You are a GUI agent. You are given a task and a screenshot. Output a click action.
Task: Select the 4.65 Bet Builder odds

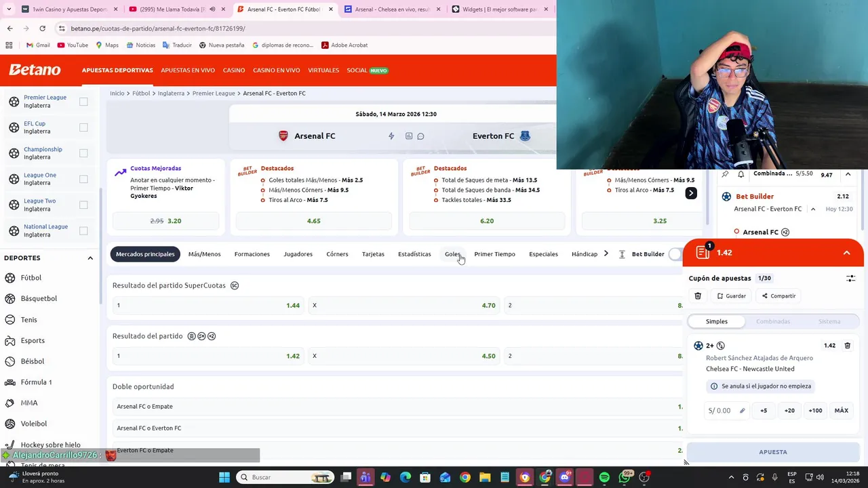pos(313,221)
